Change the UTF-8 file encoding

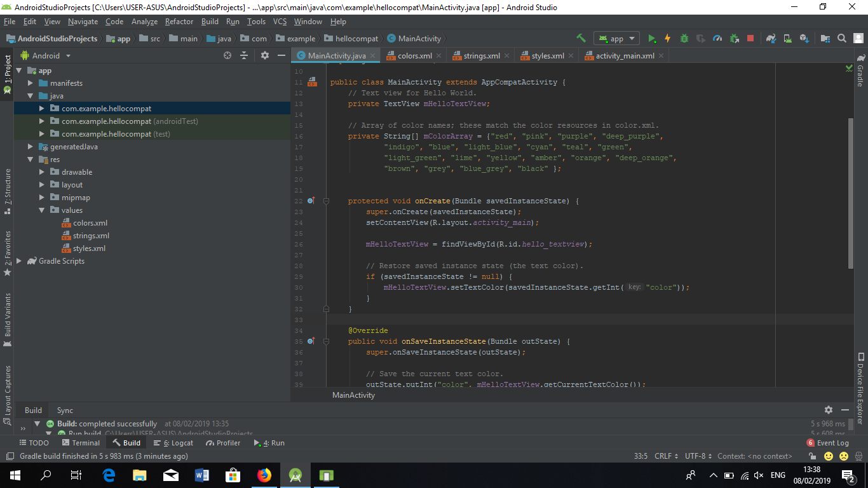698,456
